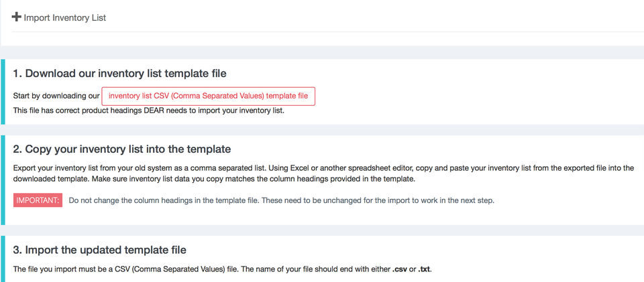Select the '3. Import the updated template file' heading
Screen dimensions: 644x282
pos(99,250)
